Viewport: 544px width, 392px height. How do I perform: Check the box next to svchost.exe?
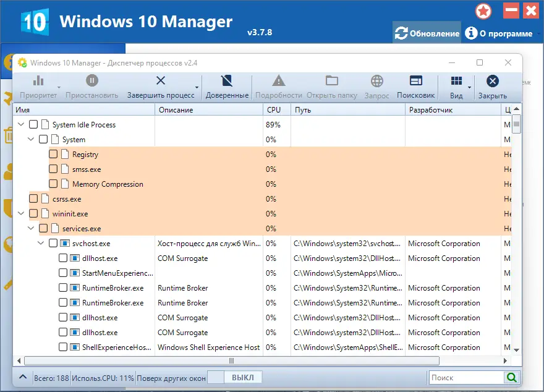pyautogui.click(x=53, y=243)
